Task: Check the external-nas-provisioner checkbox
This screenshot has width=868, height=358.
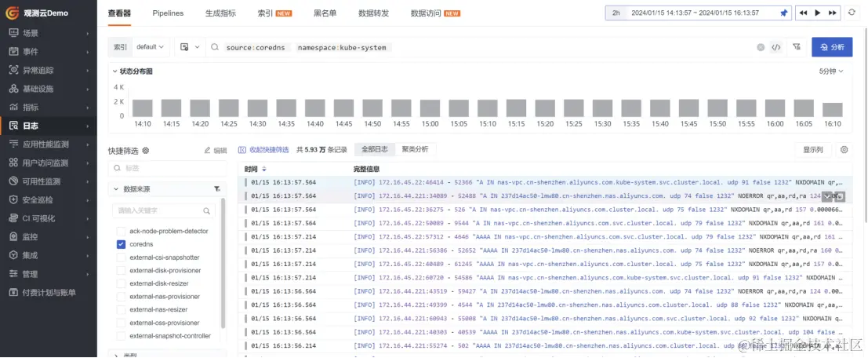Action: tap(122, 297)
